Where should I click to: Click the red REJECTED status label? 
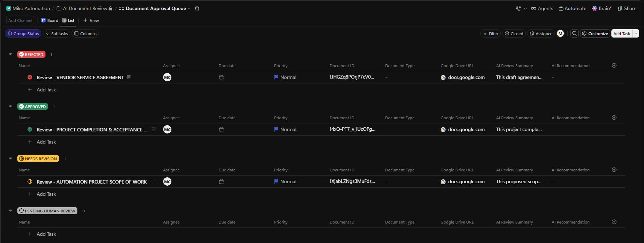pos(31,54)
